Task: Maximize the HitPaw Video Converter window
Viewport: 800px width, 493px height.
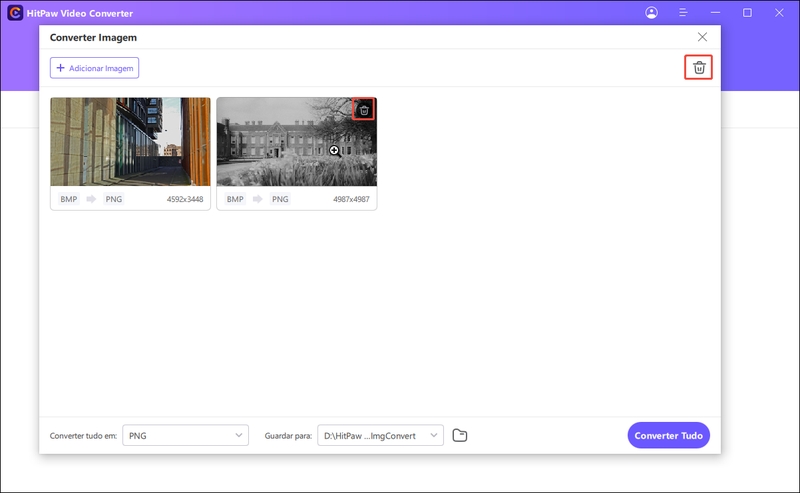Action: [x=747, y=13]
